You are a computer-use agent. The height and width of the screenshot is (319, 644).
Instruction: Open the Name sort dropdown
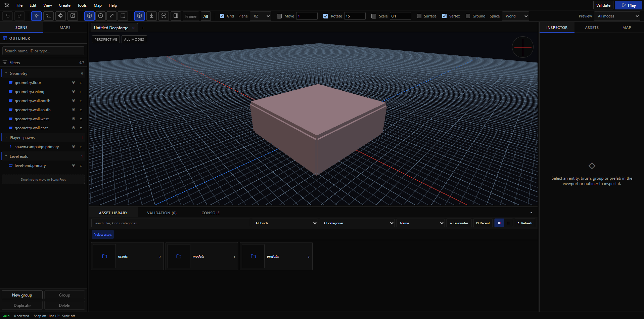coord(421,223)
